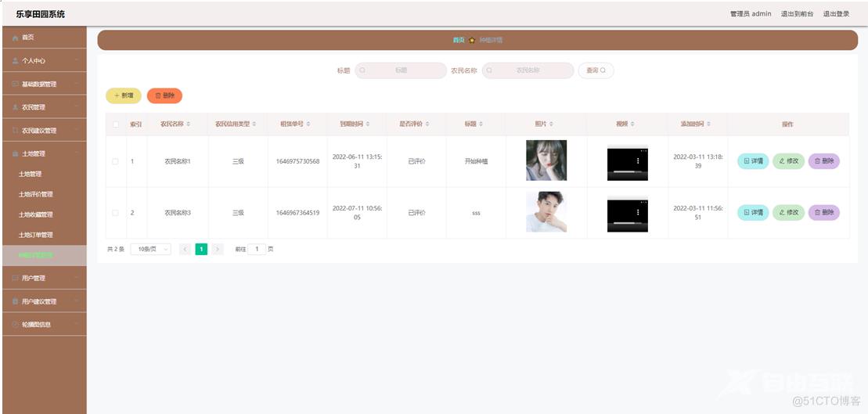Sort by 是否评价 column arrows
This screenshot has height=414, width=868.
point(427,124)
